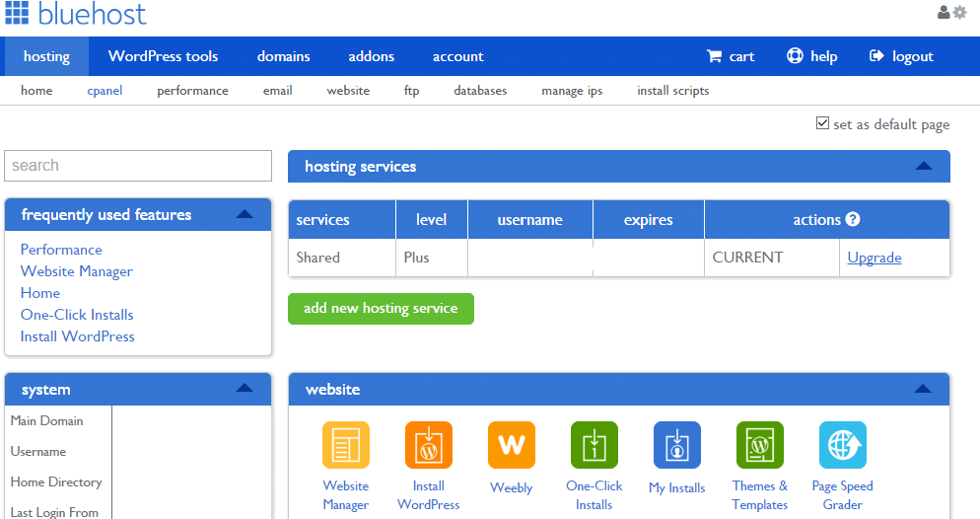The image size is (980, 519).
Task: Click the Upgrade link in actions
Action: 875,258
